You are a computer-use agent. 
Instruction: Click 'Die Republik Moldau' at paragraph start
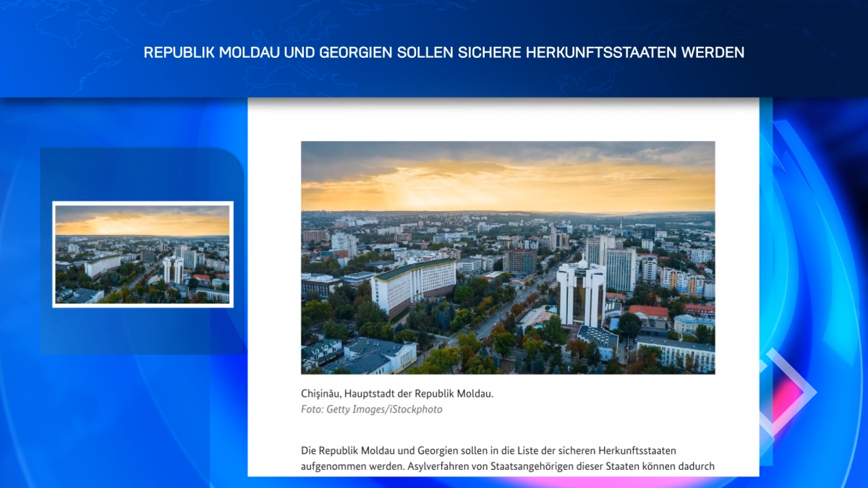pyautogui.click(x=347, y=450)
